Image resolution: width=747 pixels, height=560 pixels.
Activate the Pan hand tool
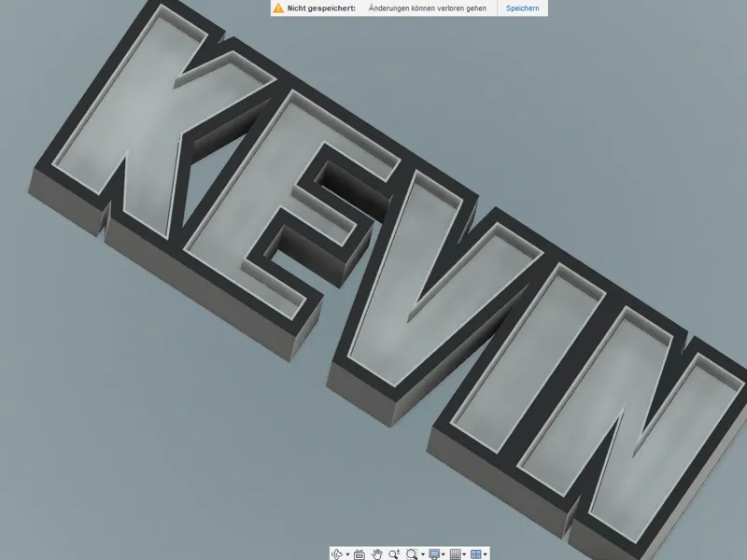click(377, 554)
